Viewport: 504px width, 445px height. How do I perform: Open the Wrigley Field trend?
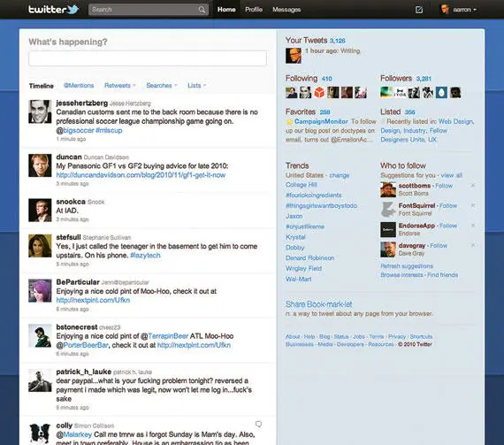[x=303, y=268]
